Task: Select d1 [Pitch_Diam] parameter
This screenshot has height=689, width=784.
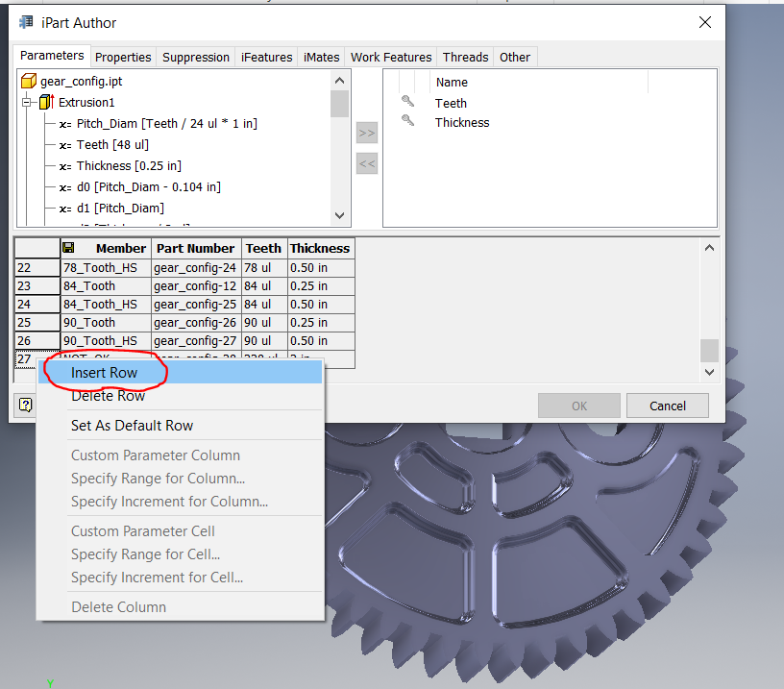Action: (120, 208)
